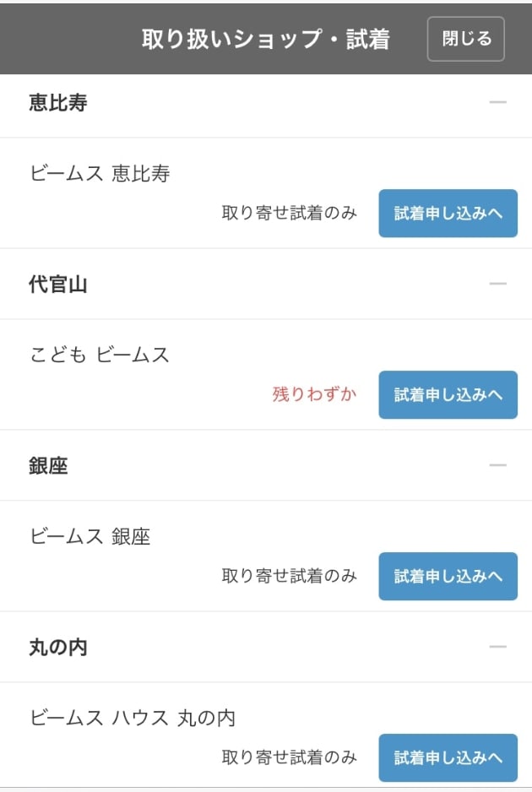Click 試着申し込みへ for ビームス 恵比寿
532x792 pixels.
(x=448, y=213)
